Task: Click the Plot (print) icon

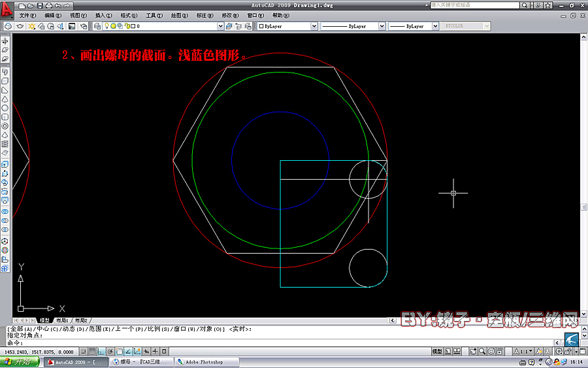Action: [49, 6]
